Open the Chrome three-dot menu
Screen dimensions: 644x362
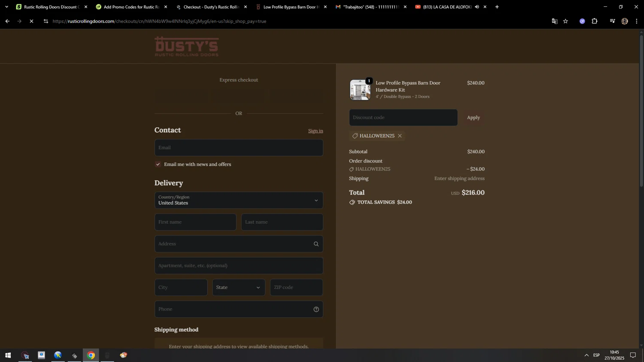click(637, 21)
